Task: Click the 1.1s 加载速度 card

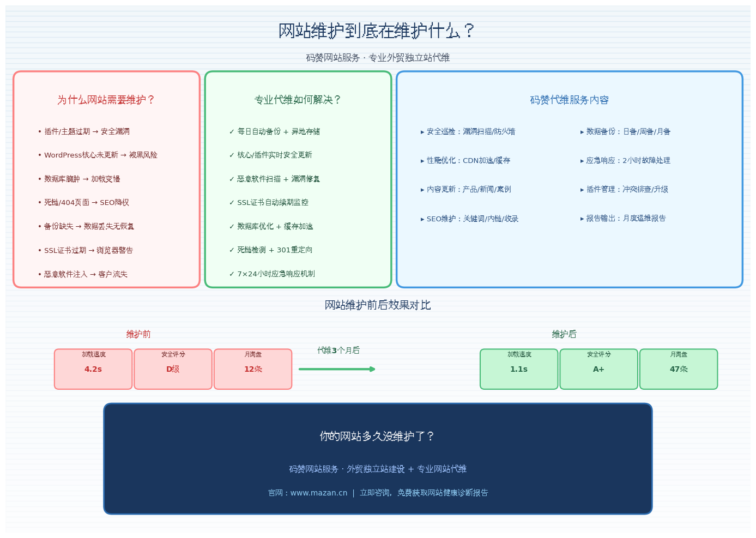Action: [519, 369]
